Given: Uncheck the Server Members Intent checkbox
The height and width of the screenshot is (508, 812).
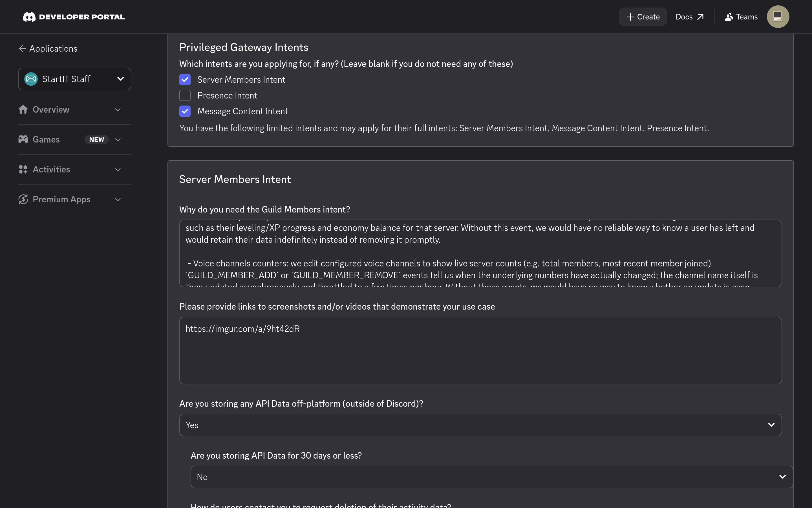Looking at the screenshot, I should coord(185,80).
